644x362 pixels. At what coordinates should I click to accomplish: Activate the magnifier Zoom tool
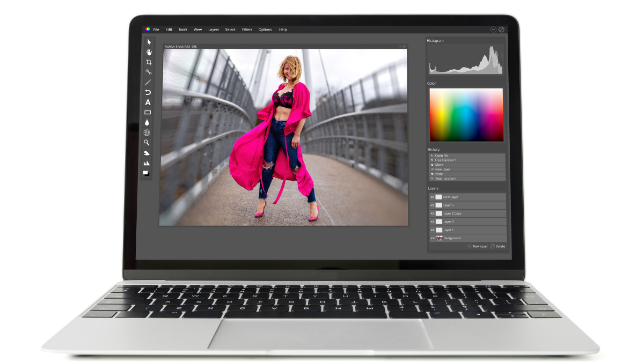[x=147, y=143]
